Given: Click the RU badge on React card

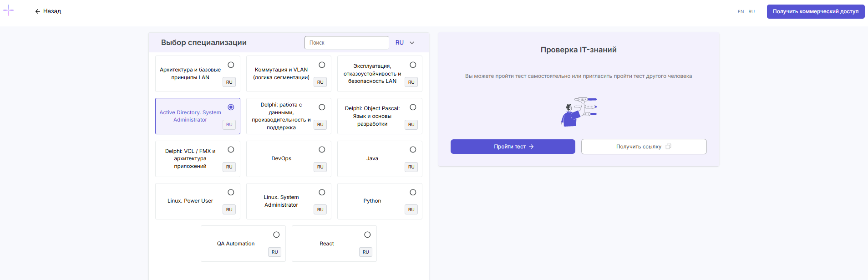Looking at the screenshot, I should (x=365, y=252).
